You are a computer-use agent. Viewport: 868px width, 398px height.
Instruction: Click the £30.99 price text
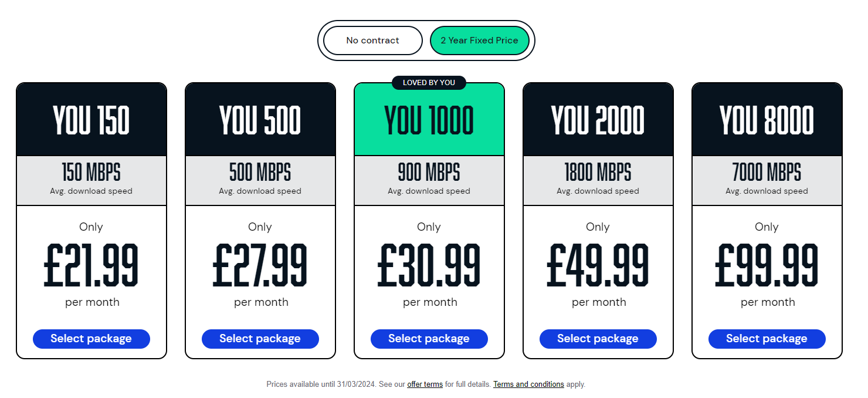[429, 265]
